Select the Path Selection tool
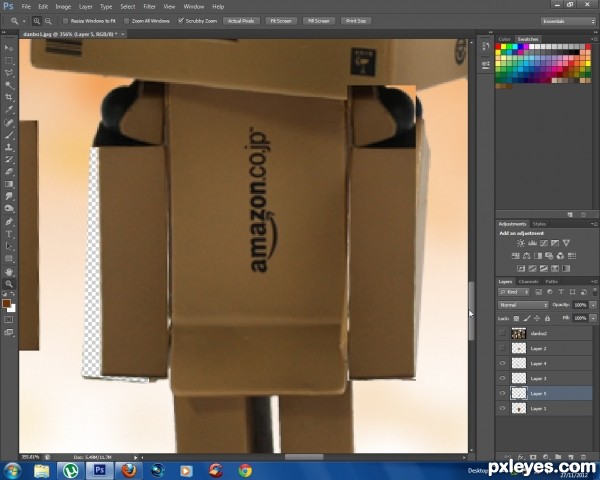Image resolution: width=600 pixels, height=480 pixels. (x=9, y=246)
